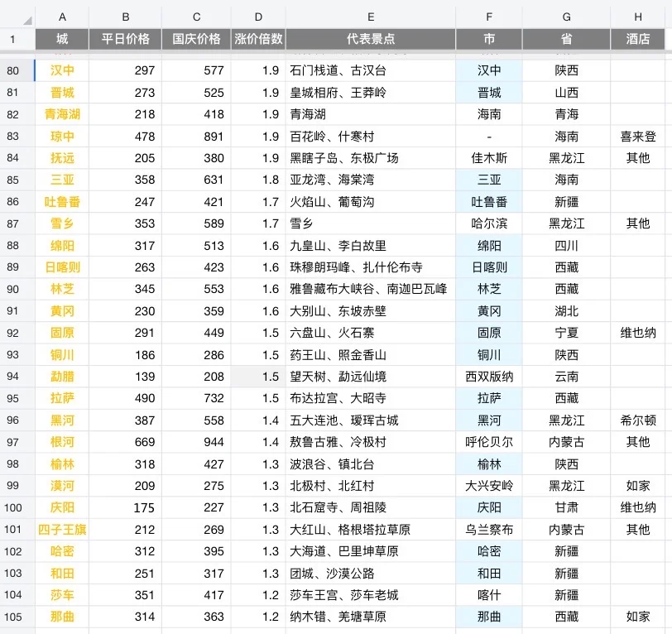The width and height of the screenshot is (672, 634).
Task: Click the 雪乡 attraction cell in column E
Action: [x=371, y=223]
